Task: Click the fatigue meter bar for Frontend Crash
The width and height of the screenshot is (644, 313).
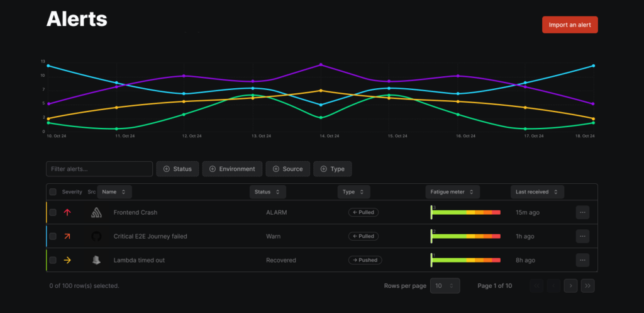Action: click(x=465, y=213)
